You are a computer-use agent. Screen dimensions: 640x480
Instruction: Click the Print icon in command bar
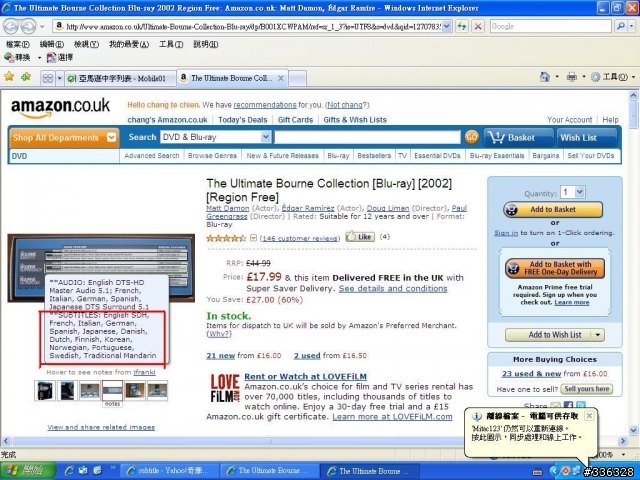tap(572, 77)
